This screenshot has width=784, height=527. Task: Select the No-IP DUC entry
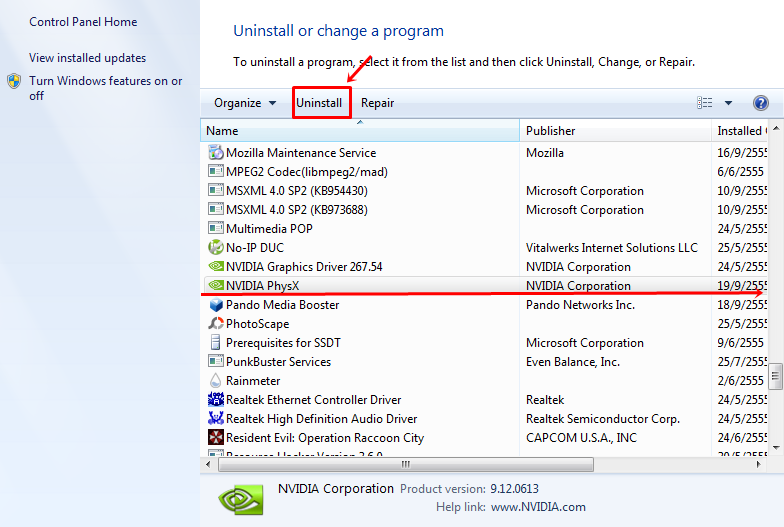click(254, 248)
